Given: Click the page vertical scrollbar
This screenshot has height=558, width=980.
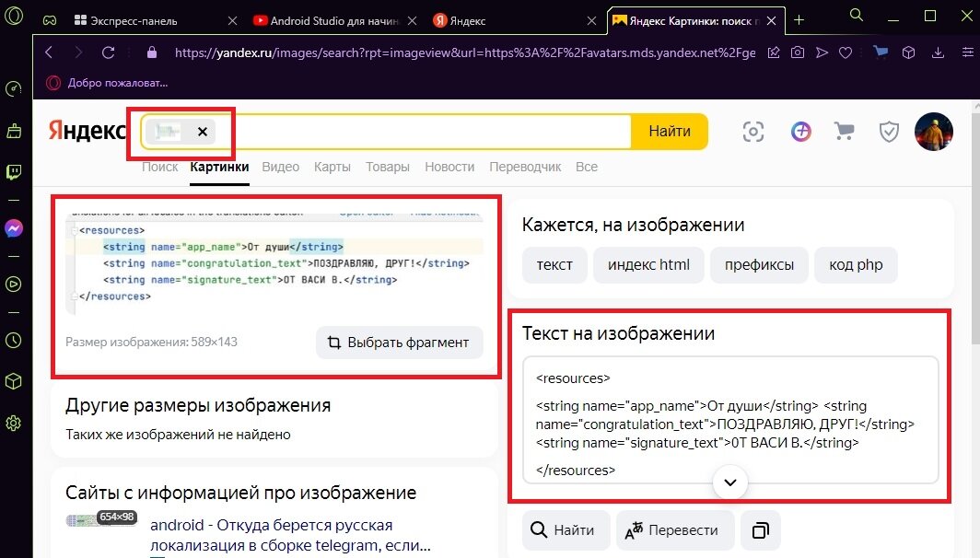Looking at the screenshot, I should point(975,227).
